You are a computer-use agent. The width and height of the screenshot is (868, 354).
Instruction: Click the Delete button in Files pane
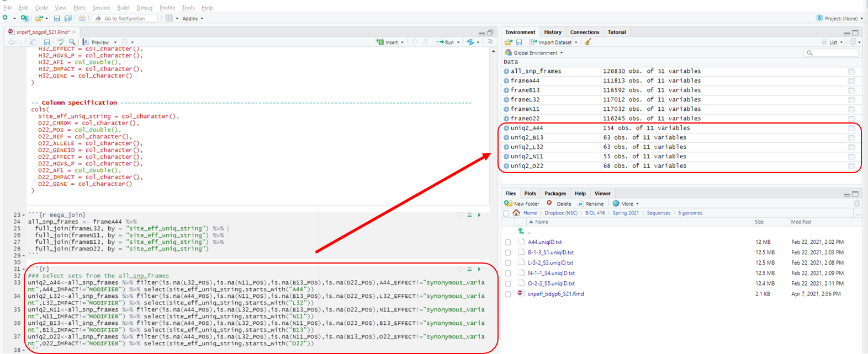(x=559, y=203)
